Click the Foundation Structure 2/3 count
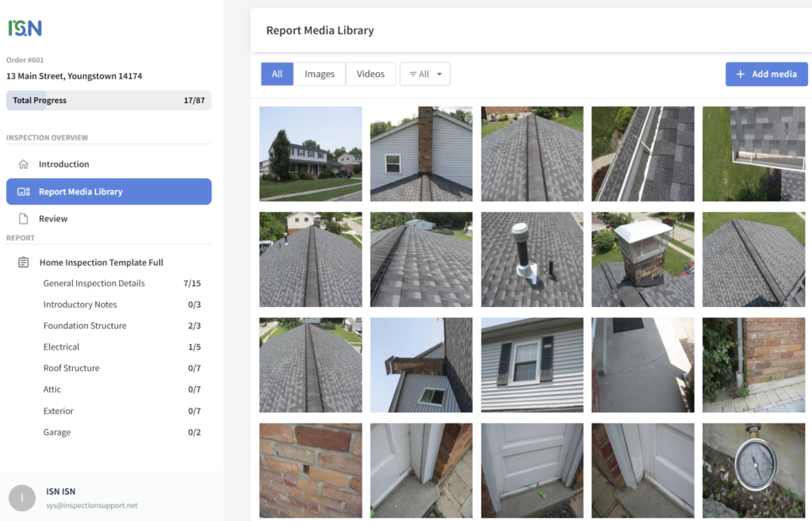Screen dimensions: 812x521 194,326
